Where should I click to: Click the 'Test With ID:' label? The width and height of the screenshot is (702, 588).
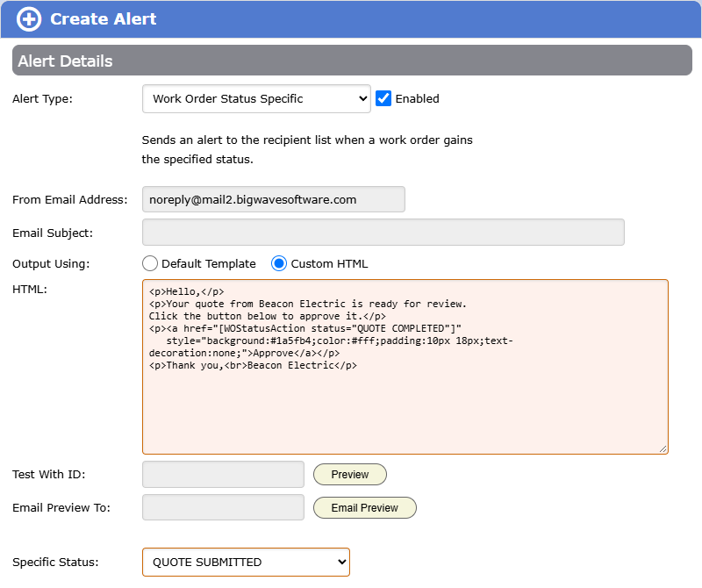(x=49, y=474)
